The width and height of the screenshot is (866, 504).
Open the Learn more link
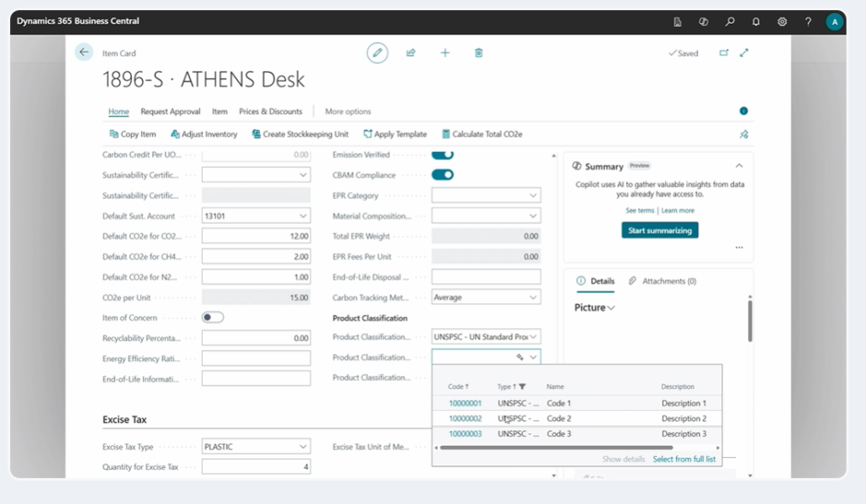678,210
